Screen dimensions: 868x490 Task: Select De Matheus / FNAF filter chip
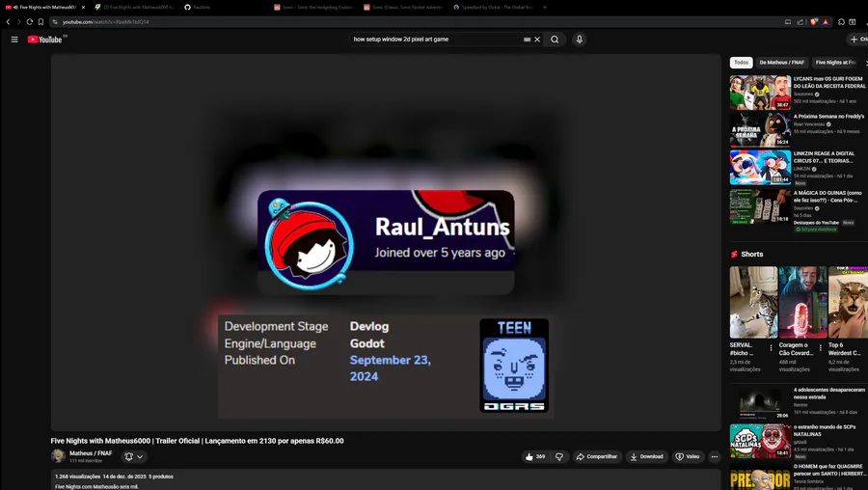(x=781, y=63)
